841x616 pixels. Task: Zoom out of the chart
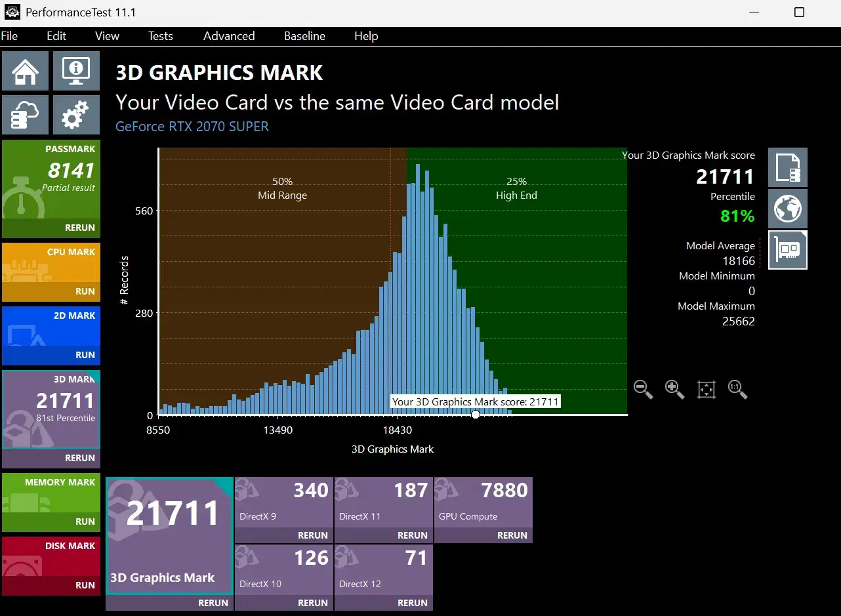click(644, 389)
